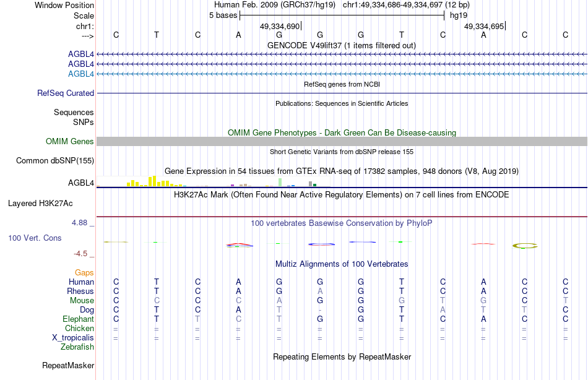Click the 49,334,690 position marker
588x380 pixels.
pos(280,26)
